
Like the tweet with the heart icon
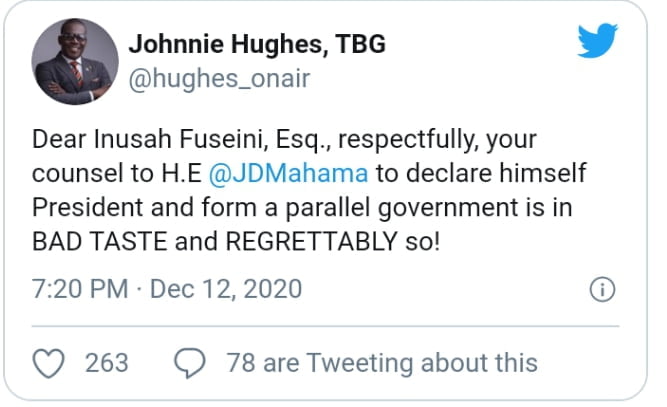(48, 363)
